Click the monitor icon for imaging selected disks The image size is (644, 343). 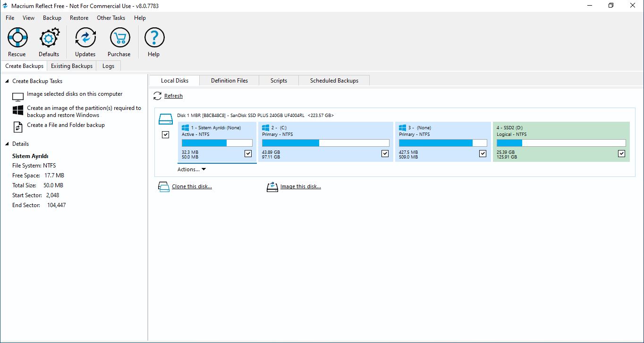(18, 97)
